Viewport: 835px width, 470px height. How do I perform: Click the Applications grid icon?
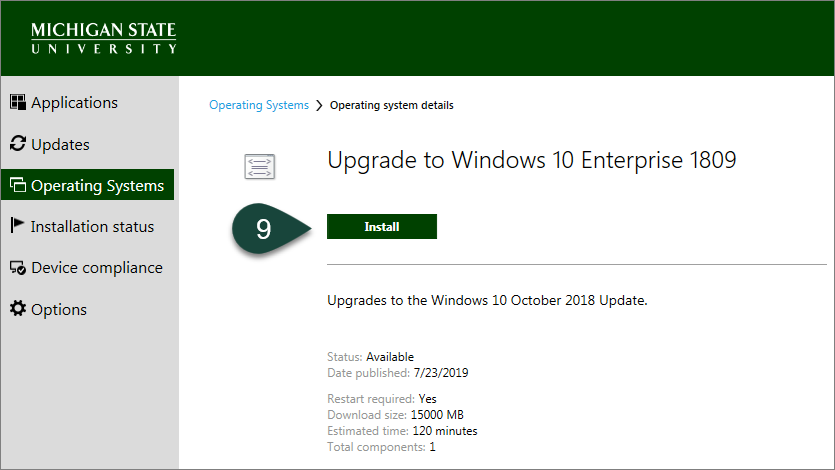(x=18, y=102)
